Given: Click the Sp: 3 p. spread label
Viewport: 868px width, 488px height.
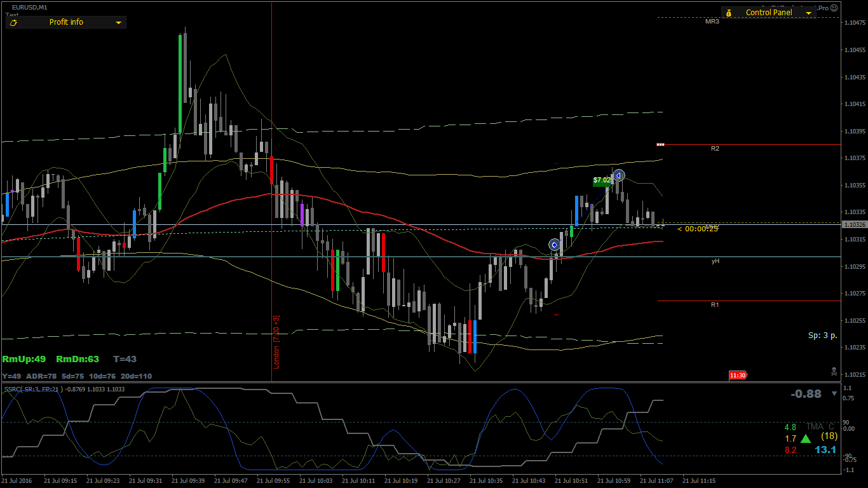Looking at the screenshot, I should point(823,335).
